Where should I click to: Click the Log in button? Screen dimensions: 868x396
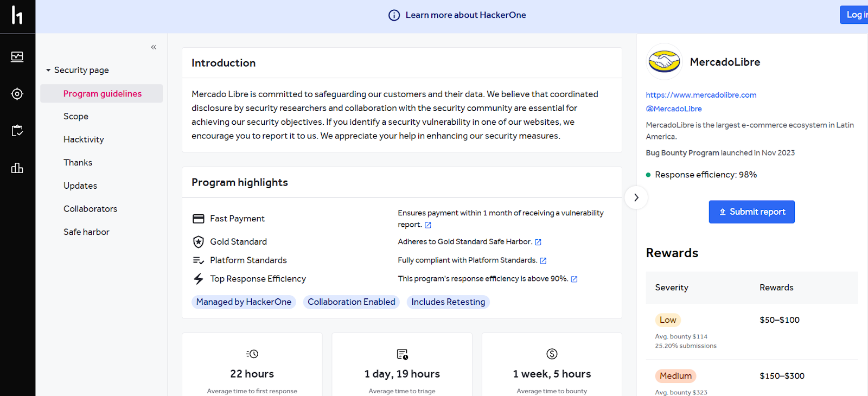(854, 15)
